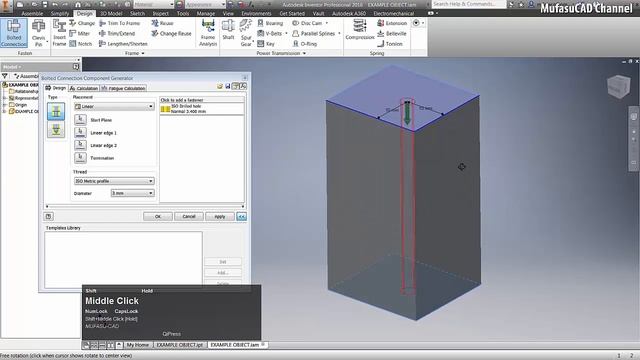Viewport: 640px width, 360px height.
Task: Click the O-Ring generator
Action: click(x=304, y=44)
